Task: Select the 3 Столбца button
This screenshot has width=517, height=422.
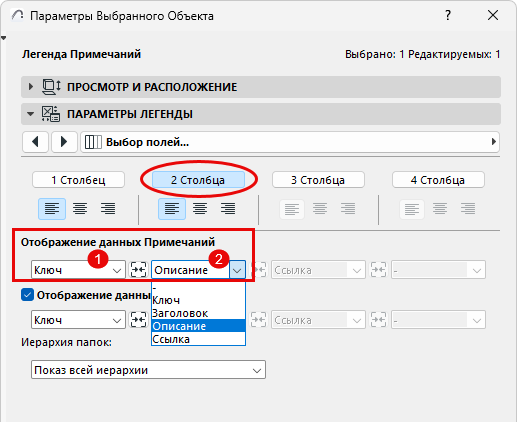Action: (x=318, y=180)
